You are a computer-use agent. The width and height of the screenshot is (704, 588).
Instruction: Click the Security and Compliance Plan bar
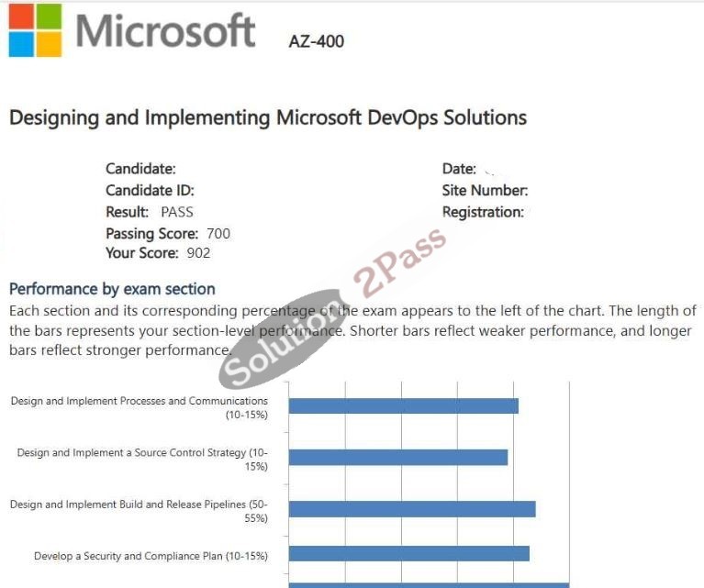click(409, 553)
